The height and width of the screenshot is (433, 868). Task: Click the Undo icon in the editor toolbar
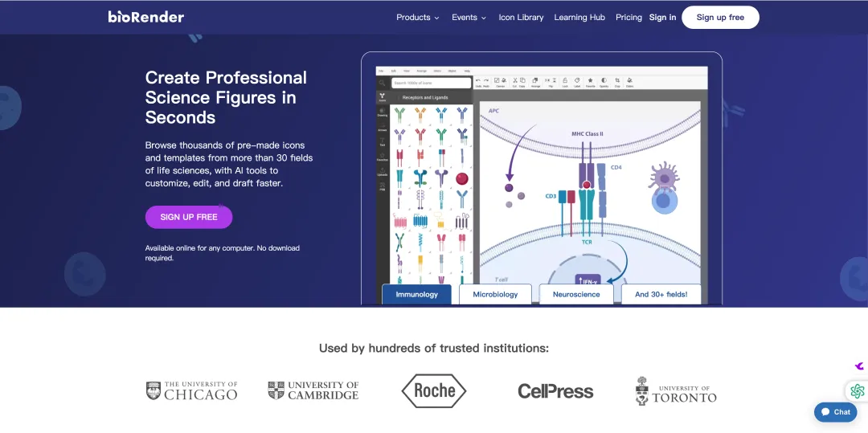[x=478, y=80]
